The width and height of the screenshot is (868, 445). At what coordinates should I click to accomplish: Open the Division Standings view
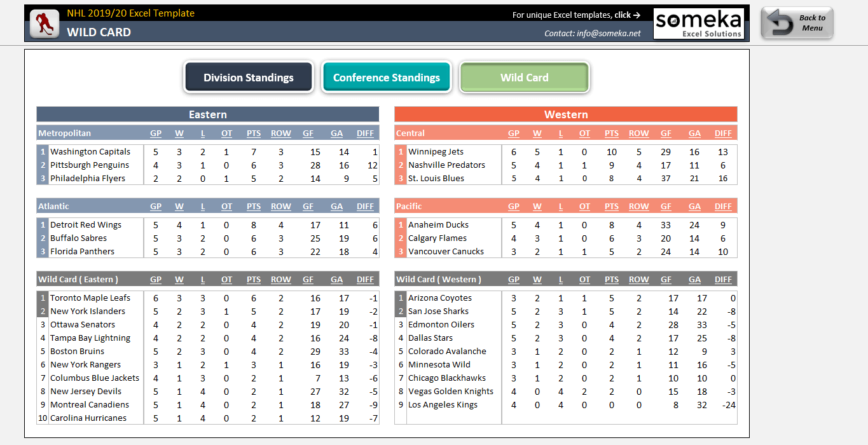coord(249,78)
